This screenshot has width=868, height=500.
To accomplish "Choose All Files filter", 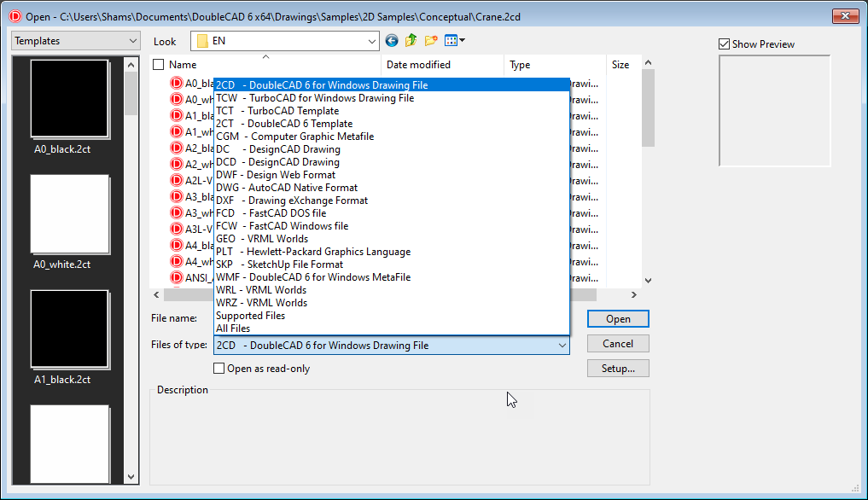I will 392,328.
